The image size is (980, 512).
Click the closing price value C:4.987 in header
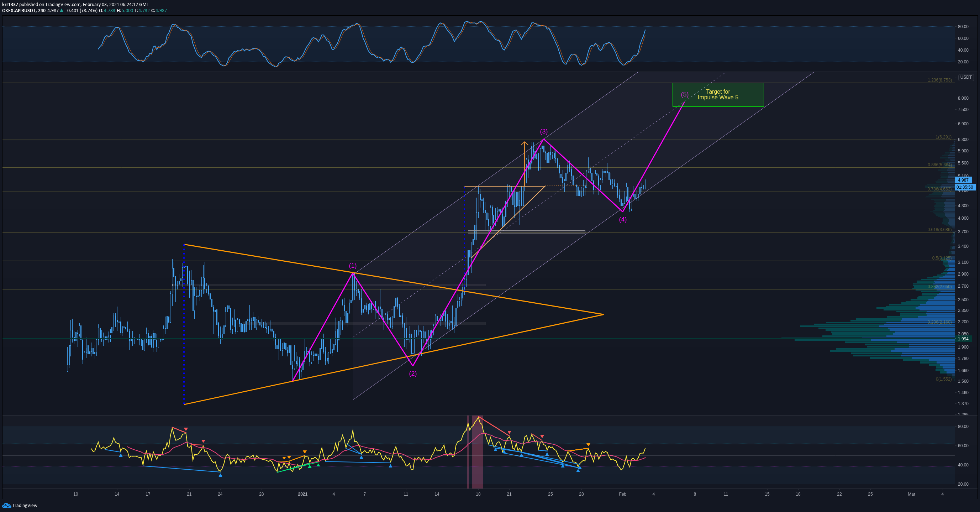[159, 11]
